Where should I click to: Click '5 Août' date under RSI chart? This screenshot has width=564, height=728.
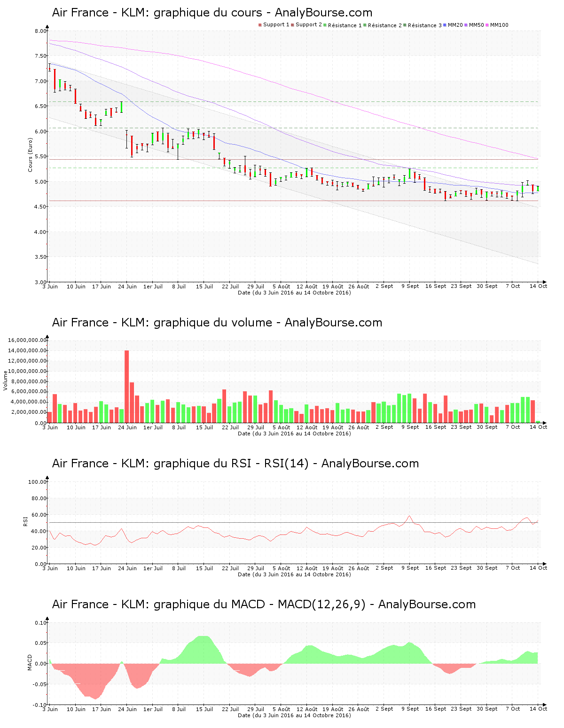click(282, 568)
